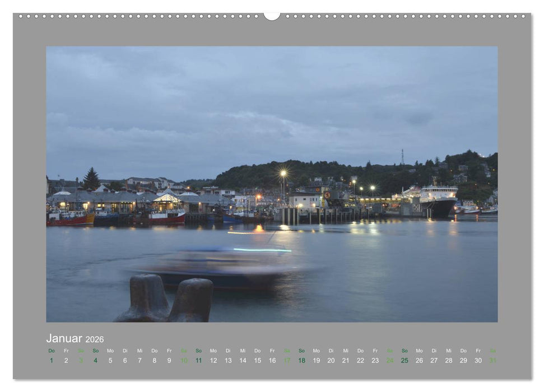Click the green Sunday date 4
This screenshot has height=392, width=544.
(x=95, y=361)
